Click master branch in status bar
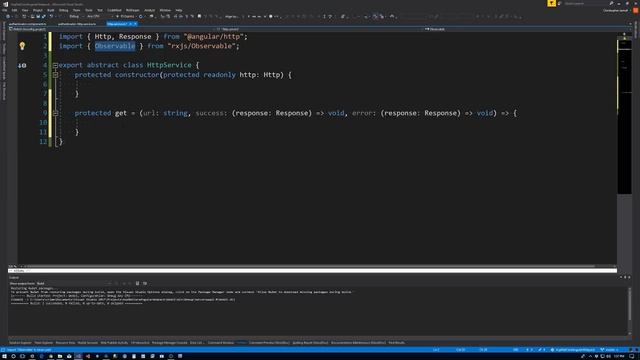Viewport: 640px width, 360px height. click(609, 350)
